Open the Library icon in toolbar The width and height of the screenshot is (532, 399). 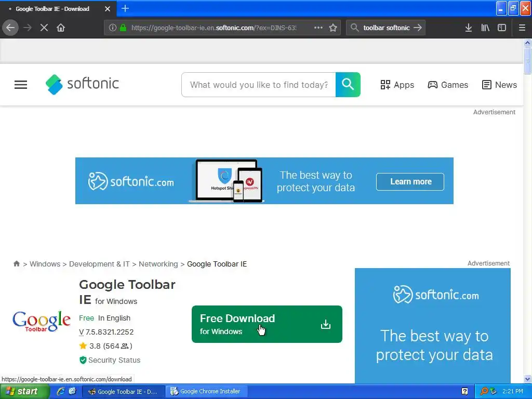tap(485, 28)
